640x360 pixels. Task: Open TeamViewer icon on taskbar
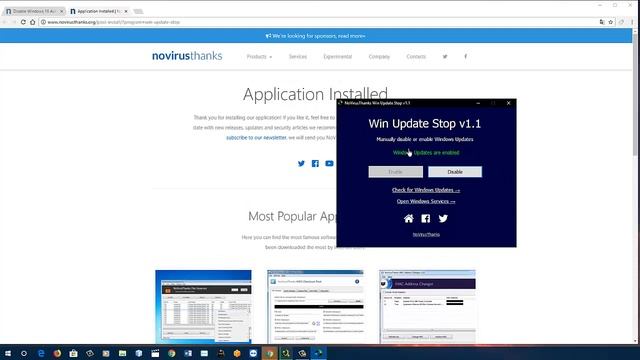pyautogui.click(x=253, y=353)
